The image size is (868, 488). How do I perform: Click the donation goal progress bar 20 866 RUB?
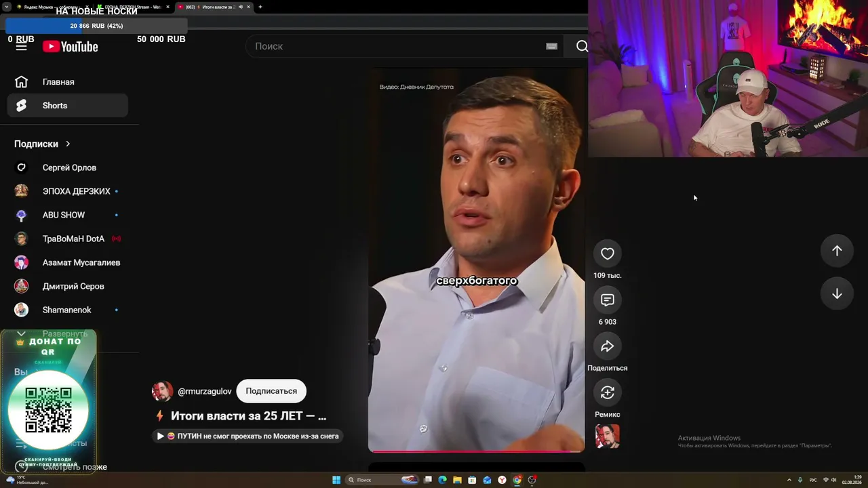[x=96, y=26]
